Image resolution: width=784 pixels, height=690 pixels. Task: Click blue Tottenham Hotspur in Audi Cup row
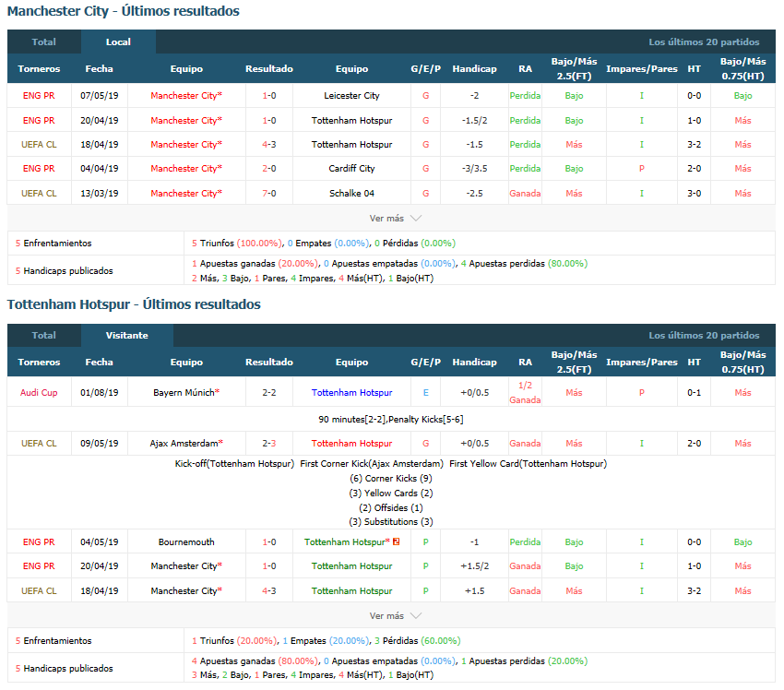pyautogui.click(x=351, y=392)
